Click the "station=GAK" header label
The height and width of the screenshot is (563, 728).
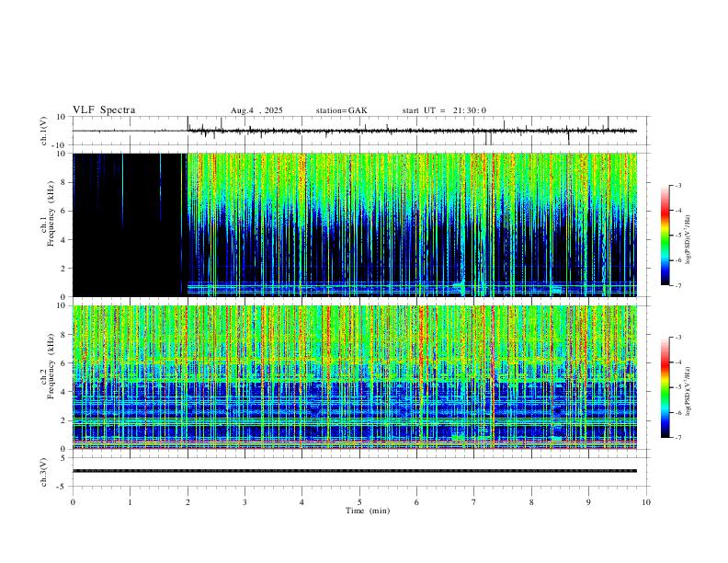[342, 110]
